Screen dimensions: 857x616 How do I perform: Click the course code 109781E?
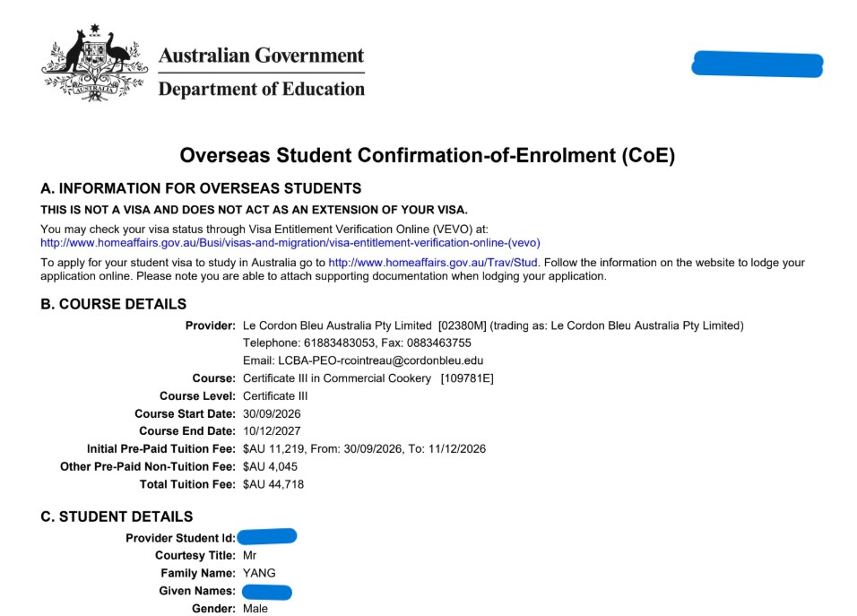467,378
